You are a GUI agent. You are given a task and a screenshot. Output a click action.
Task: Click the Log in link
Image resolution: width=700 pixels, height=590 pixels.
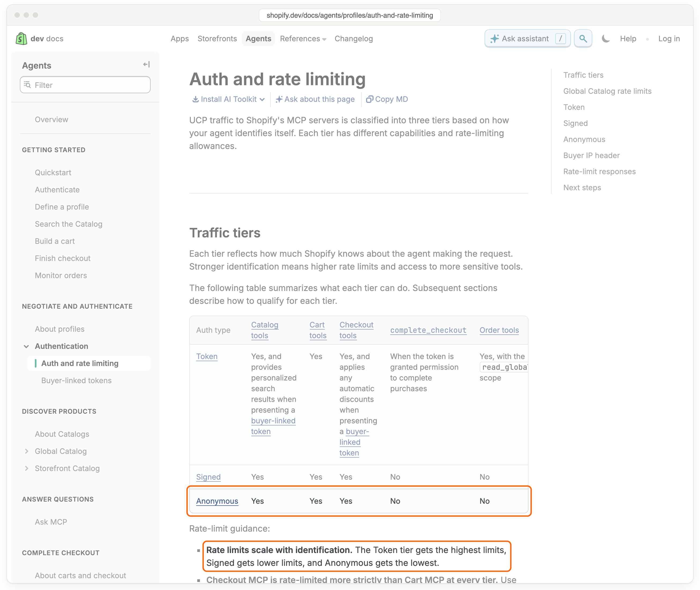point(669,39)
